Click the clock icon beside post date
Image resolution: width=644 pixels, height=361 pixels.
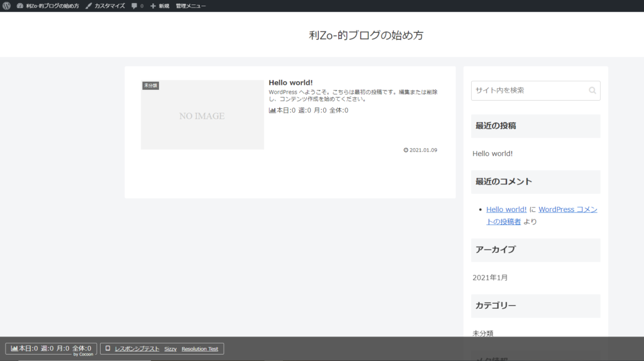(406, 150)
